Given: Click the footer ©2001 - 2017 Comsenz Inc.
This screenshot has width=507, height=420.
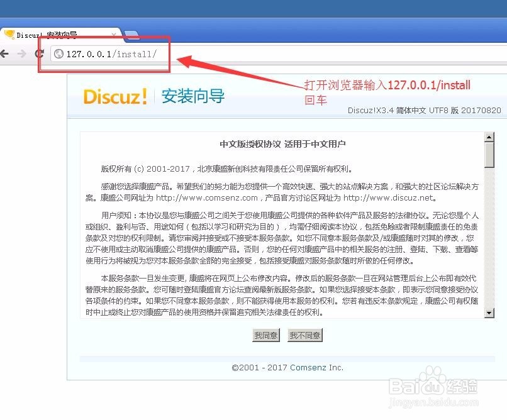Looking at the screenshot, I should [x=287, y=368].
